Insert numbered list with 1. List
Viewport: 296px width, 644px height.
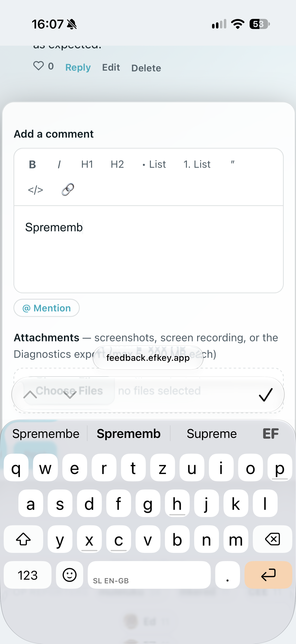(197, 165)
